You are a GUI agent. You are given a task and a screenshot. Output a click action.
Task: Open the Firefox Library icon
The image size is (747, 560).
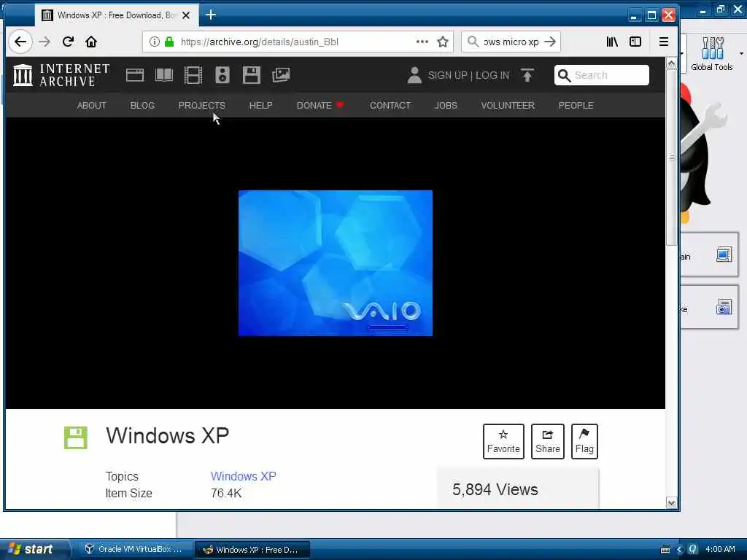612,42
